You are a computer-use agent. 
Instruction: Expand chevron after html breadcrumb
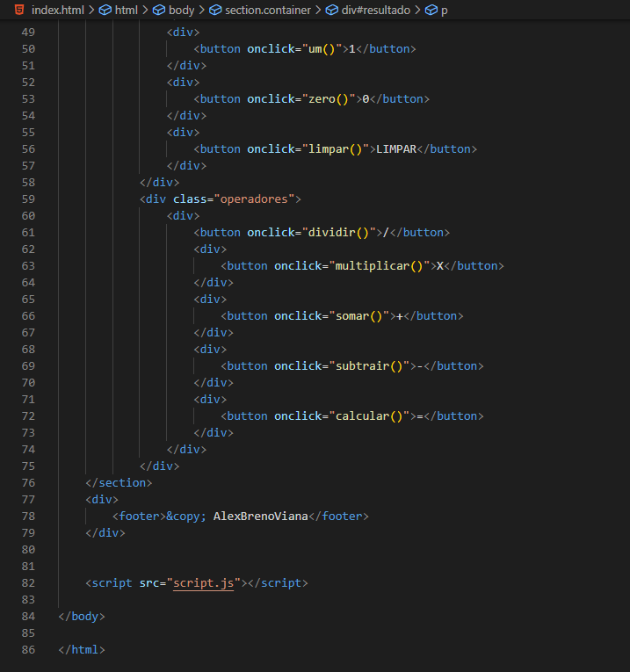pyautogui.click(x=145, y=10)
